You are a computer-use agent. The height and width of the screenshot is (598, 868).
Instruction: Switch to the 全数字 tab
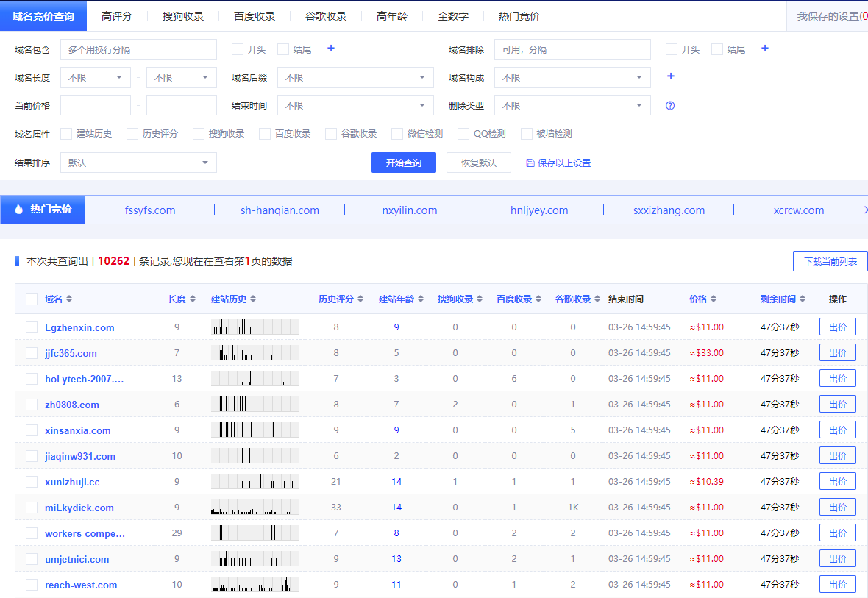click(x=453, y=17)
